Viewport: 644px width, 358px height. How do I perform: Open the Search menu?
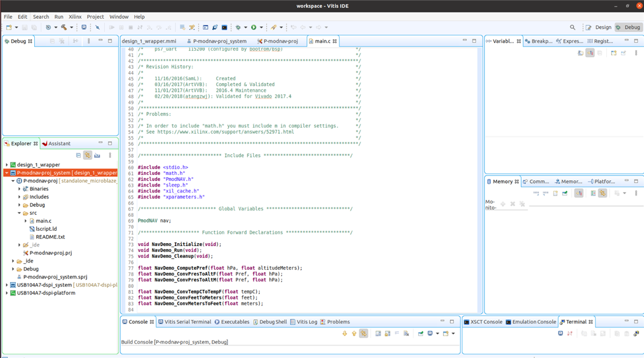pos(41,17)
